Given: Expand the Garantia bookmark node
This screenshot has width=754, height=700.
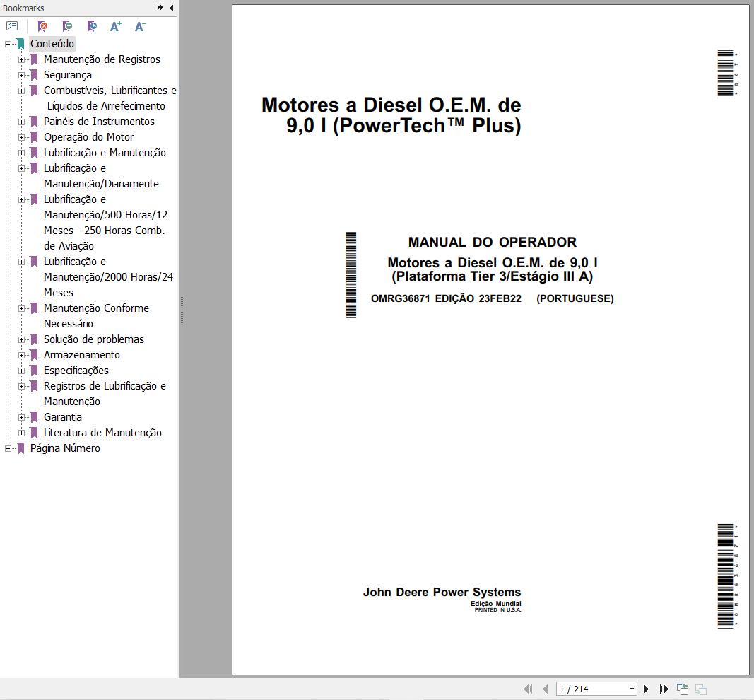Looking at the screenshot, I should (21, 418).
